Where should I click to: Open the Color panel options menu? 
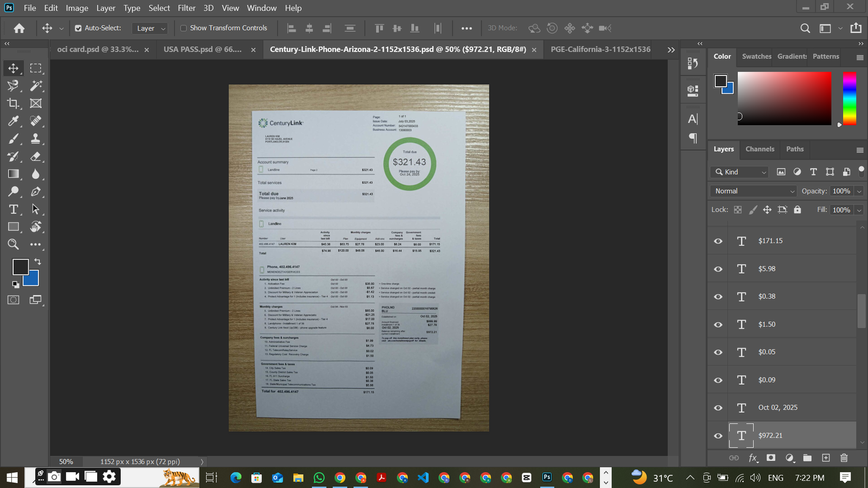(x=860, y=57)
